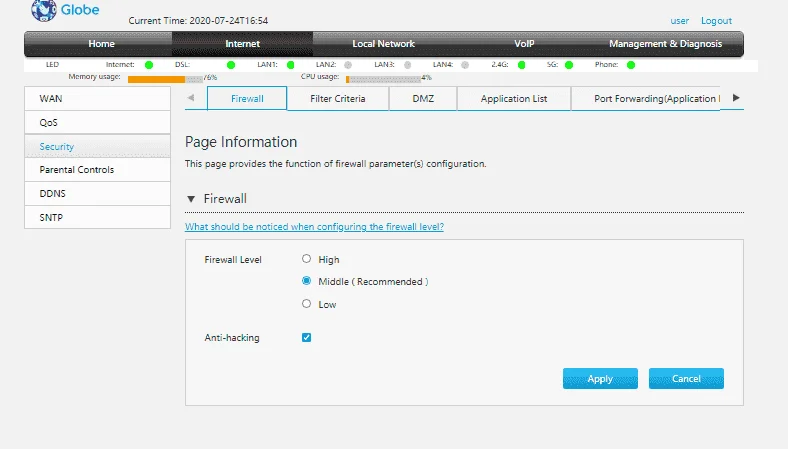
Task: Click the CPU usage 4% value
Action: click(x=427, y=77)
